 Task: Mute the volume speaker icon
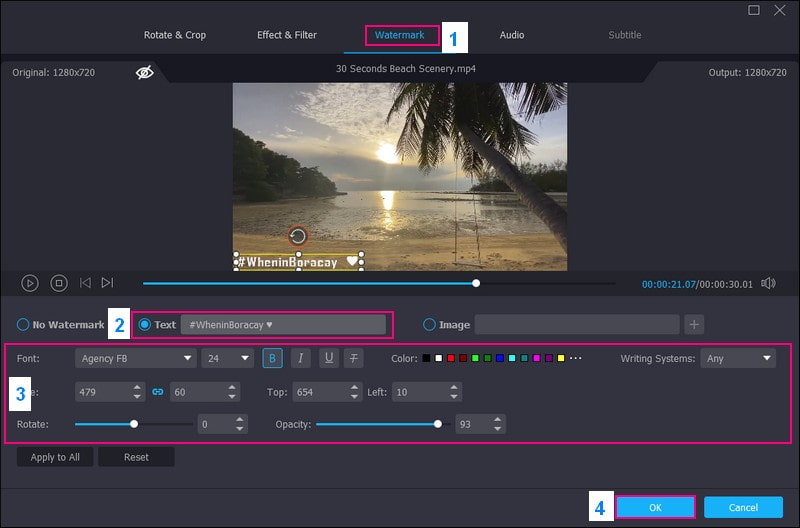point(768,283)
